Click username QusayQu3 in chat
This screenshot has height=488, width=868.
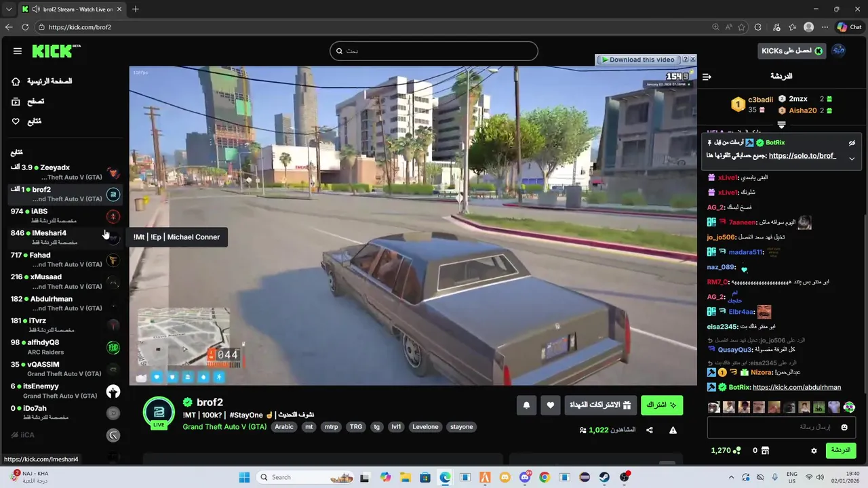pyautogui.click(x=735, y=350)
